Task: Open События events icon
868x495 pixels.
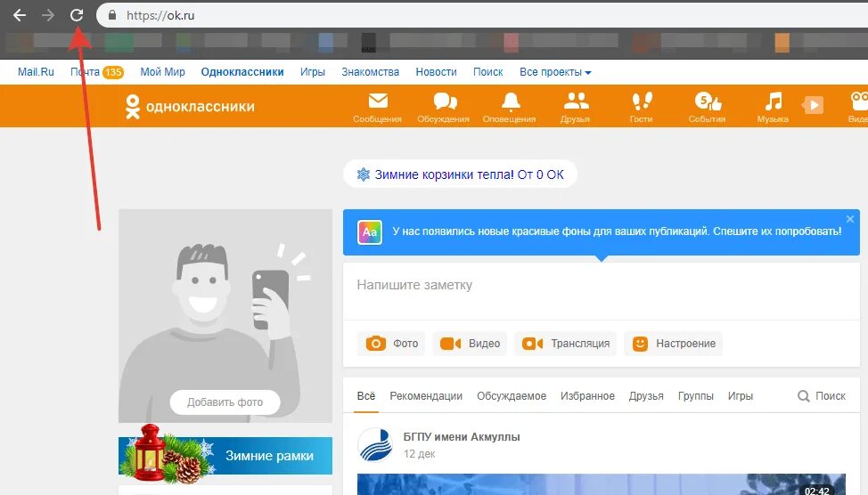Action: tap(707, 108)
